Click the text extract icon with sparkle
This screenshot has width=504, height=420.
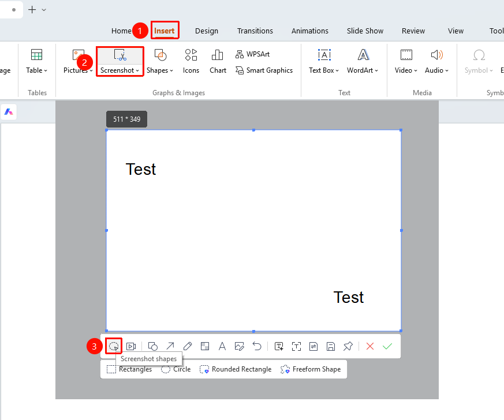(279, 346)
